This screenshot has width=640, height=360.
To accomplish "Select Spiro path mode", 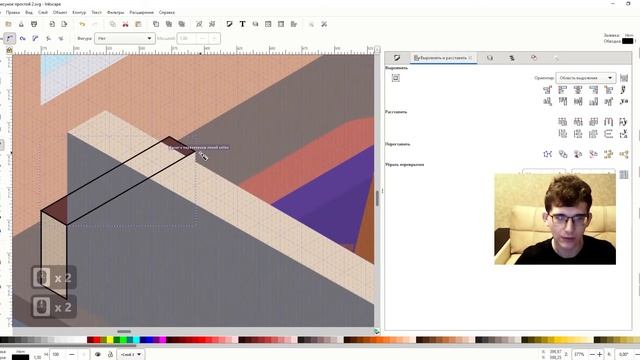I will coord(22,38).
